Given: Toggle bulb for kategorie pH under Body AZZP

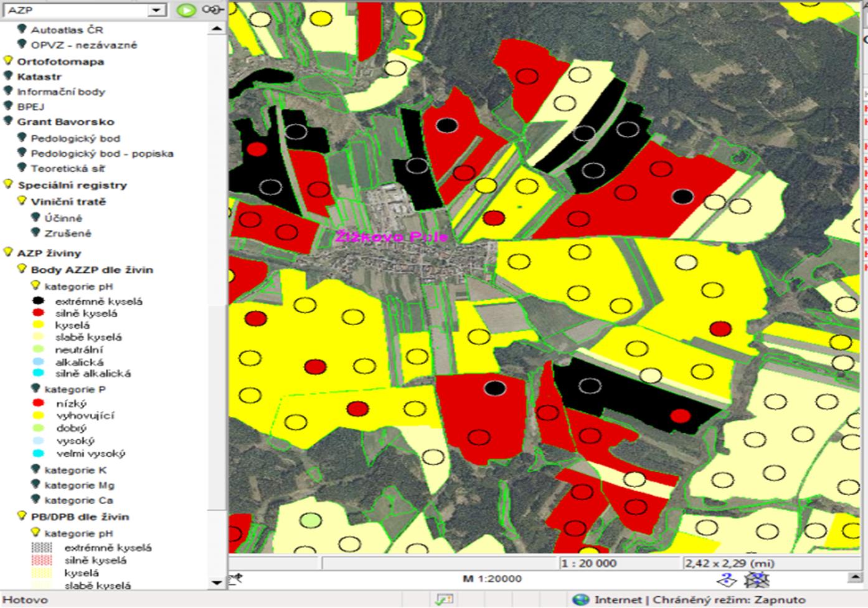Looking at the screenshot, I should point(35,286).
